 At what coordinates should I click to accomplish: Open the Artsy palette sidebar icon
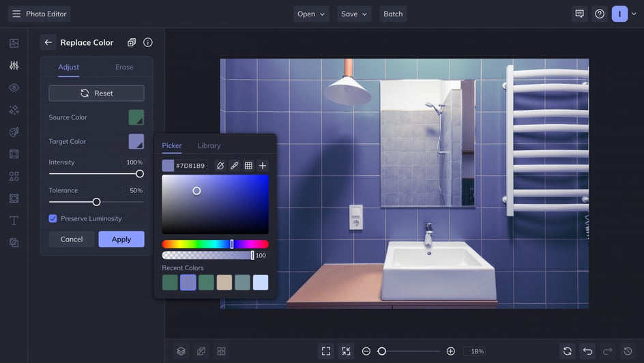tap(14, 132)
